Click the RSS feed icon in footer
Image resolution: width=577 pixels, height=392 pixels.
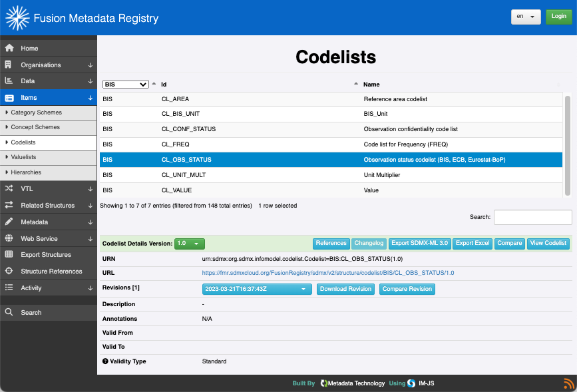coord(569,383)
